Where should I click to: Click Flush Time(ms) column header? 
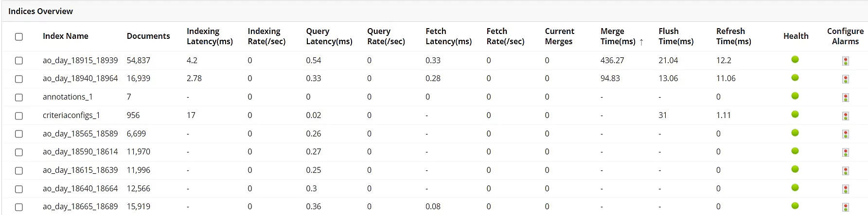(x=676, y=36)
